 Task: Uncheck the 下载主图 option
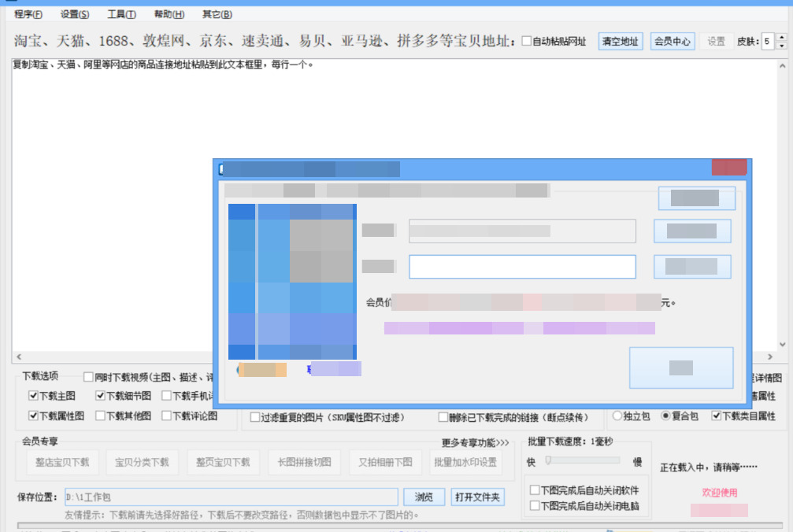(x=33, y=396)
